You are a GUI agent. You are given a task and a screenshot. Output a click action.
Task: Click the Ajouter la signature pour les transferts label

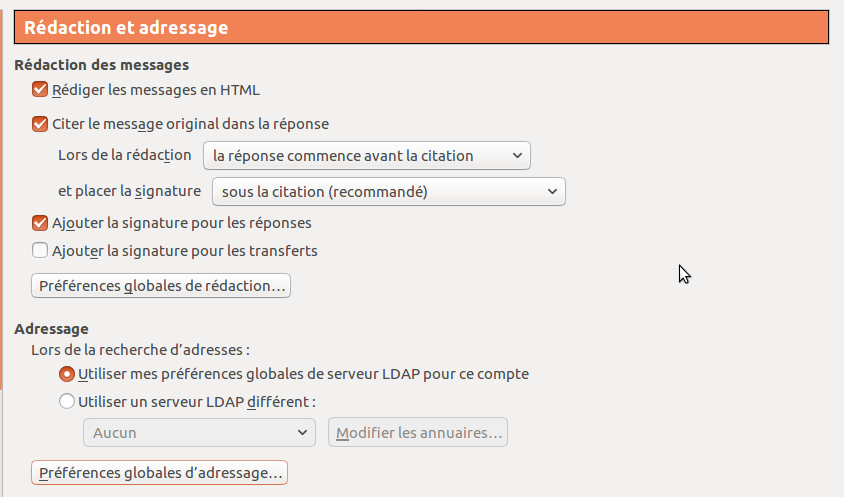click(185, 250)
